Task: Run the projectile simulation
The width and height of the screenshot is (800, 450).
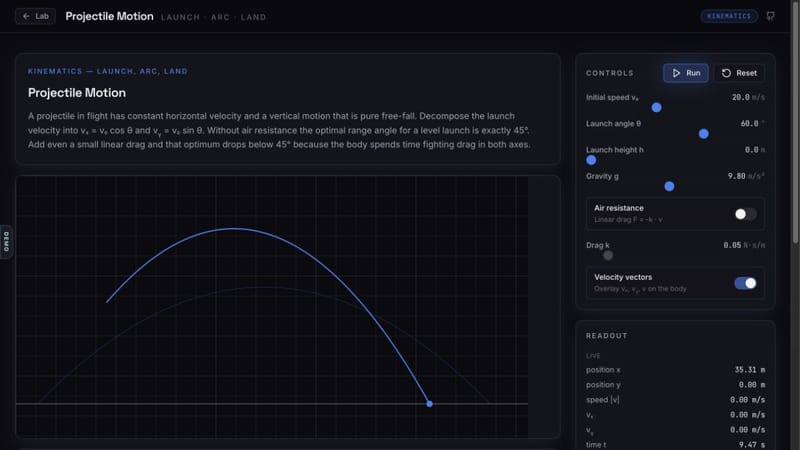Action: tap(686, 73)
